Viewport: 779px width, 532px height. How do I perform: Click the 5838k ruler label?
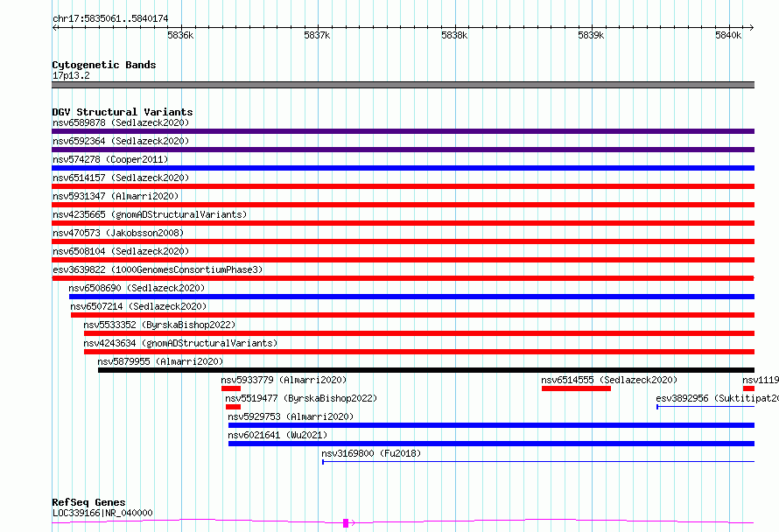click(454, 35)
